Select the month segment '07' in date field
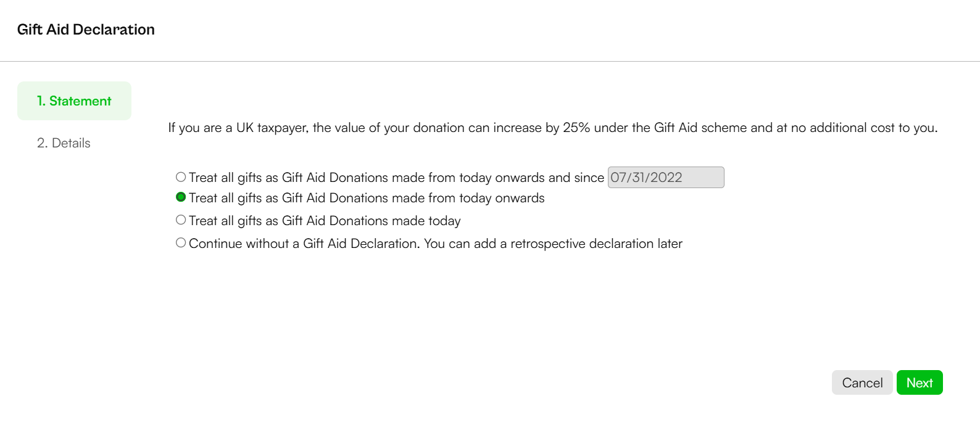Image resolution: width=980 pixels, height=433 pixels. coord(618,178)
